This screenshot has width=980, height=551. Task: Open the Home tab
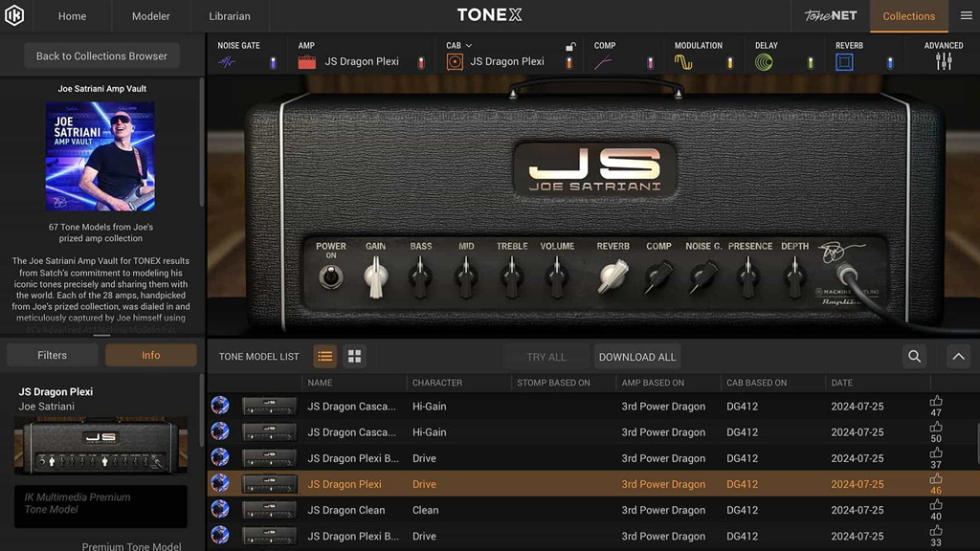[72, 16]
